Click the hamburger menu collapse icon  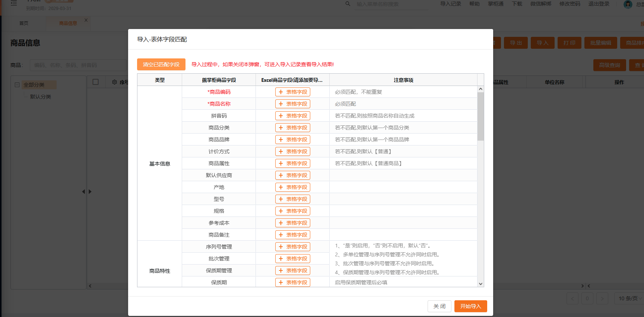[14, 3]
